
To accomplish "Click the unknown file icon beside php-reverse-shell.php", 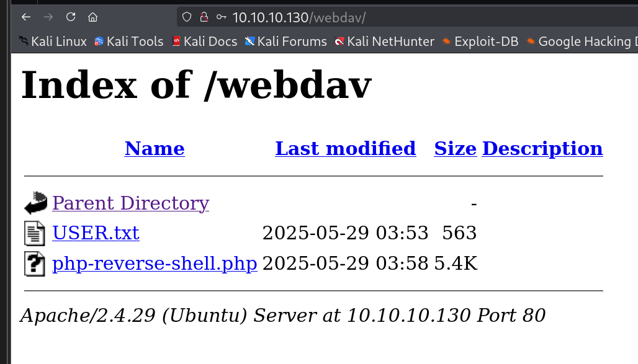I will coord(35,264).
